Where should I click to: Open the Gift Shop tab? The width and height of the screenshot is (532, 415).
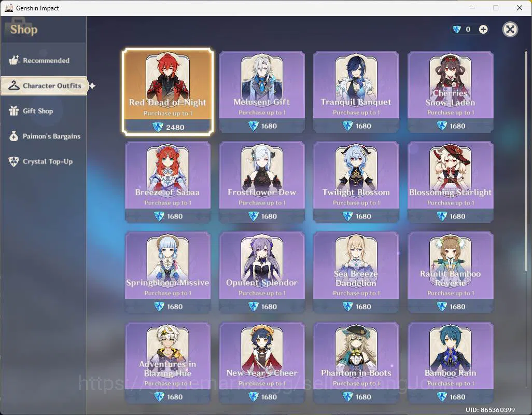pyautogui.click(x=44, y=111)
